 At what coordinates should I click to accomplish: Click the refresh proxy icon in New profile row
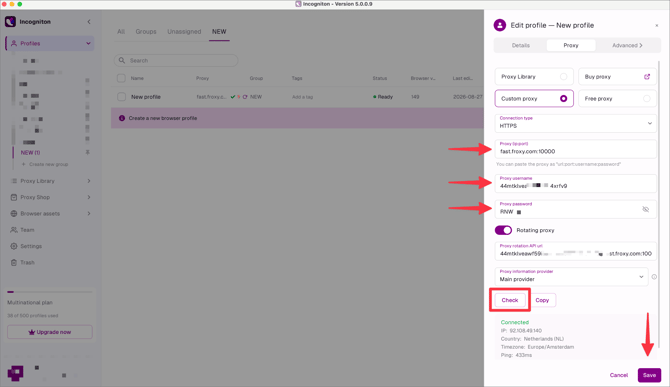pyautogui.click(x=245, y=97)
